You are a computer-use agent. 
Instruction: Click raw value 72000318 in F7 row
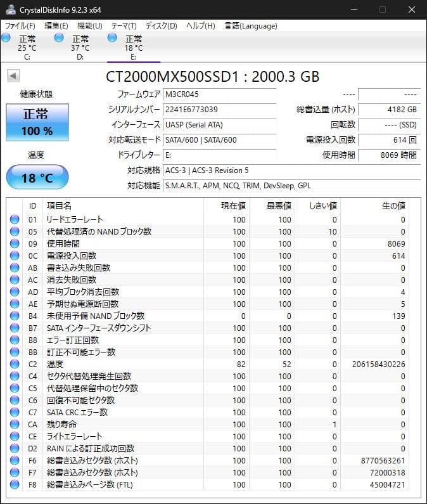(388, 472)
